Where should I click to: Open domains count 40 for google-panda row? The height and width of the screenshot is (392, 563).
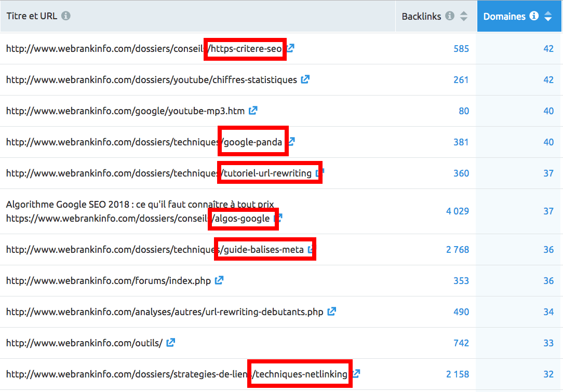click(548, 142)
